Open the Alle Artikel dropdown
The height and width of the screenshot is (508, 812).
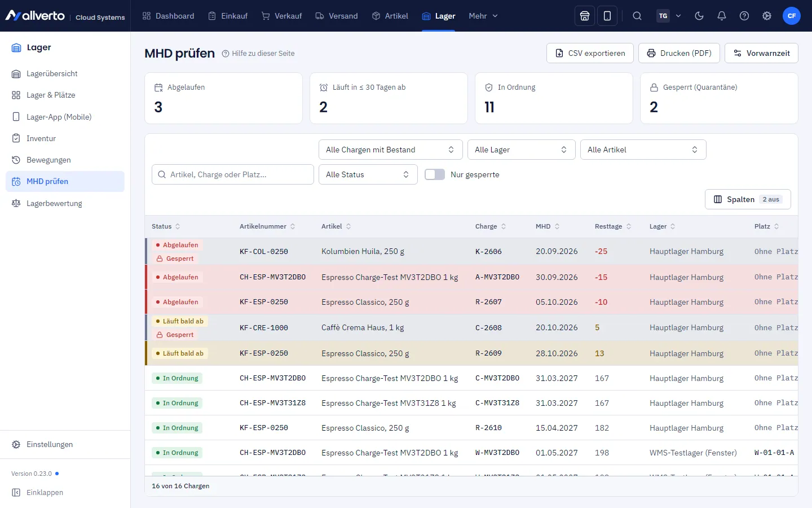point(643,150)
